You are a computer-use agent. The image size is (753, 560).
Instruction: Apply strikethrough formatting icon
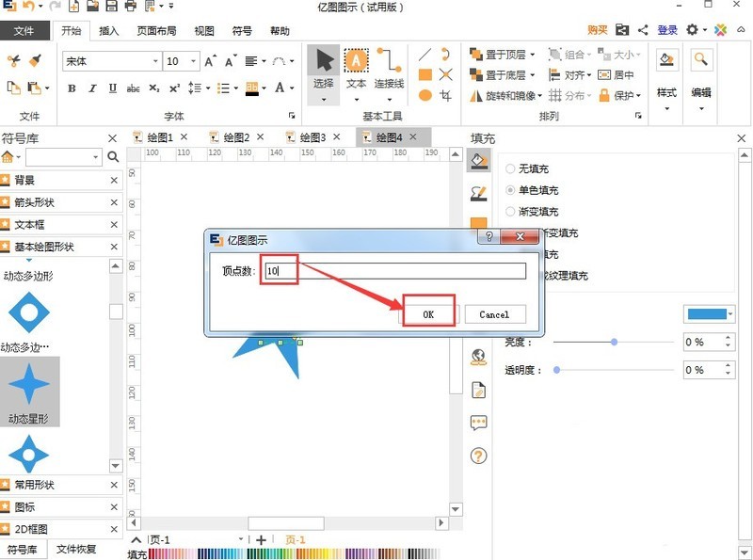click(x=133, y=88)
